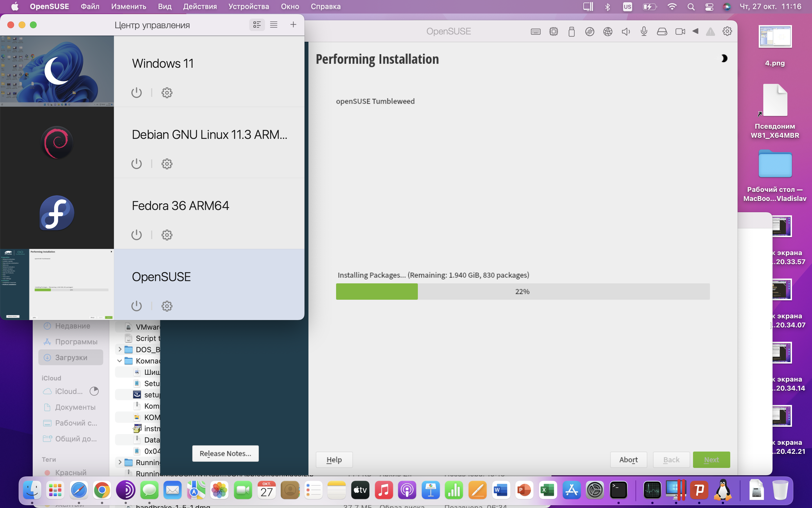812x508 pixels.
Task: Select the OpenSUSE thumbnail preview
Action: coord(57,284)
